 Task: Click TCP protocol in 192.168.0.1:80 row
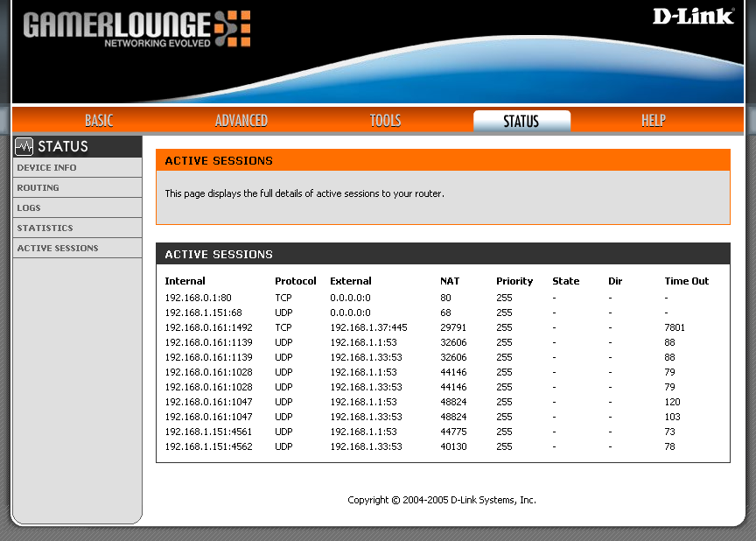coord(283,298)
